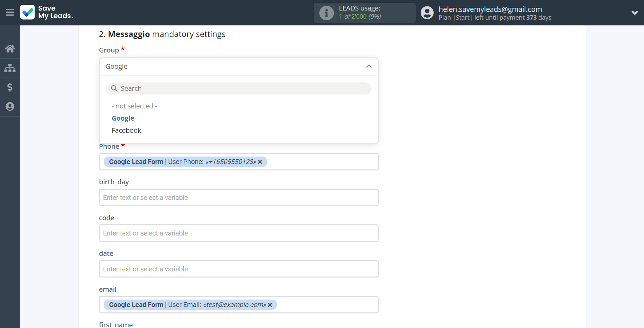Click the search magnifier icon
644x328 pixels.
114,88
